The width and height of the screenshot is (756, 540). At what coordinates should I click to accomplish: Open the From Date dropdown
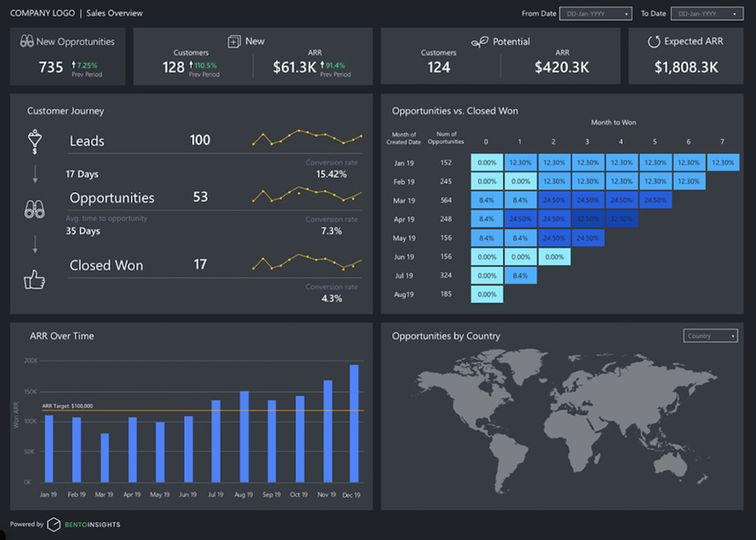coord(595,14)
